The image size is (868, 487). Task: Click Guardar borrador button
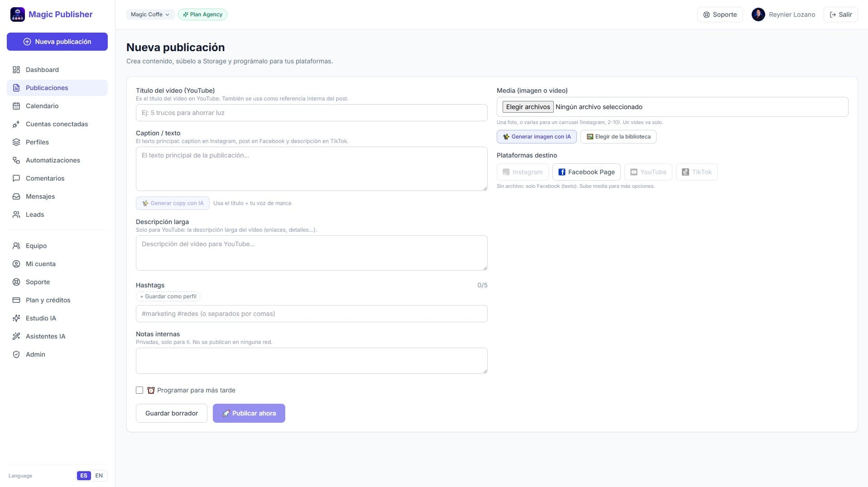pos(172,413)
